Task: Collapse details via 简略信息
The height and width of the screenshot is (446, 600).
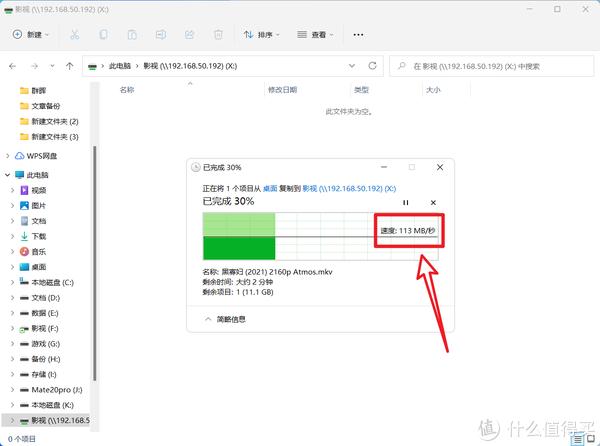Action: (x=225, y=319)
